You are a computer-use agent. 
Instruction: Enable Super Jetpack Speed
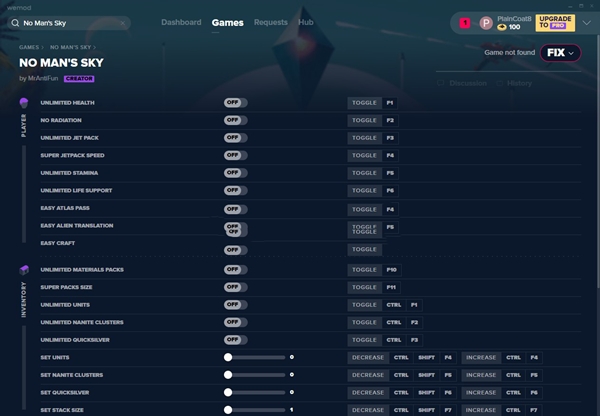pos(236,155)
